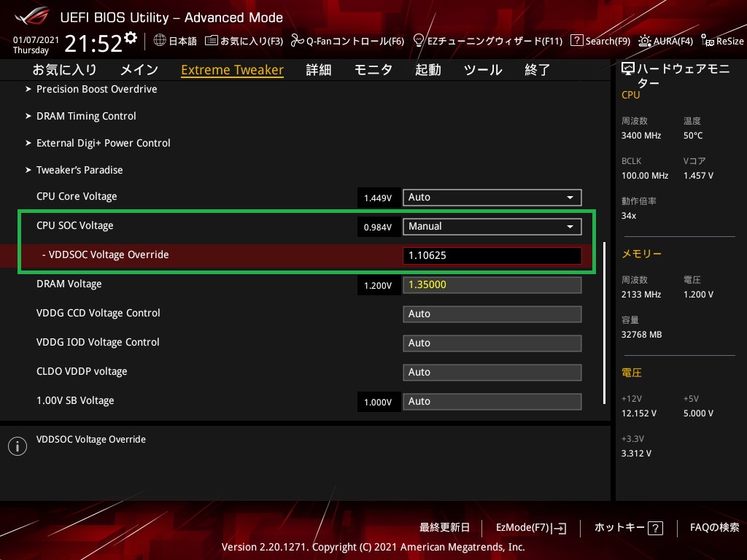Open the favorites list icon (F3)
Screen dimensions: 747x560
[x=211, y=41]
